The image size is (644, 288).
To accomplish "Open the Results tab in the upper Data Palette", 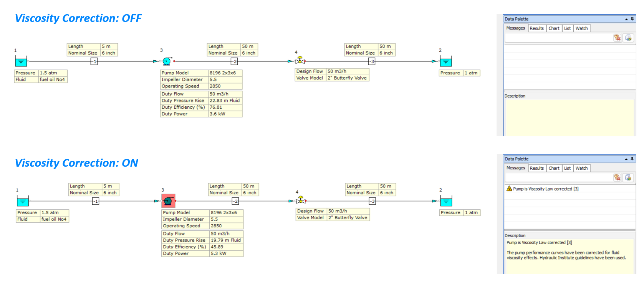I will [x=536, y=28].
